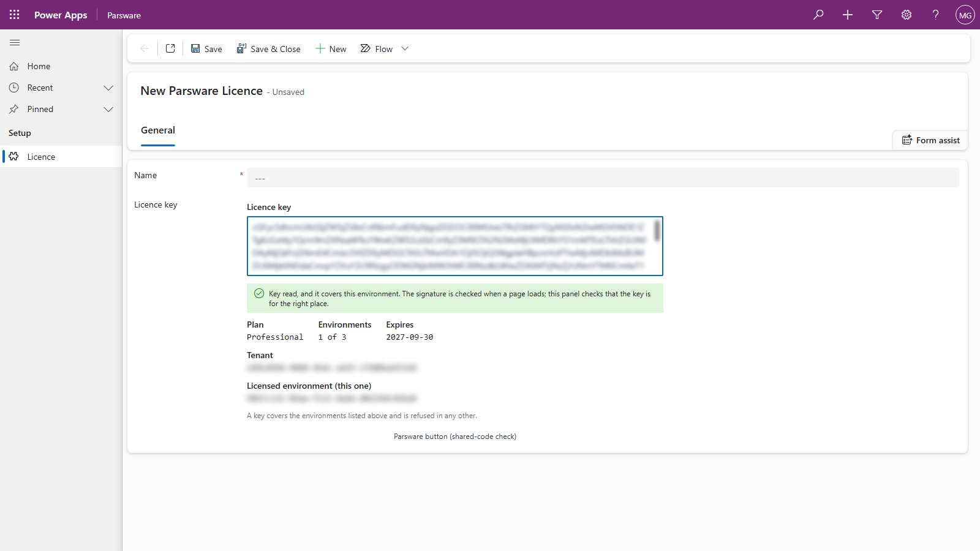Open the app launcher waffle icon
The width and height of the screenshot is (980, 551).
point(15,15)
